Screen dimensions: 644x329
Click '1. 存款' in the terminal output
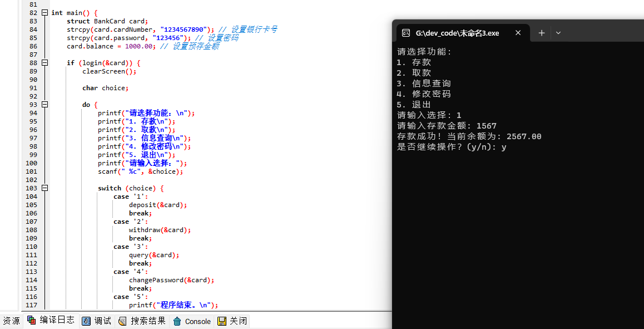(x=414, y=62)
